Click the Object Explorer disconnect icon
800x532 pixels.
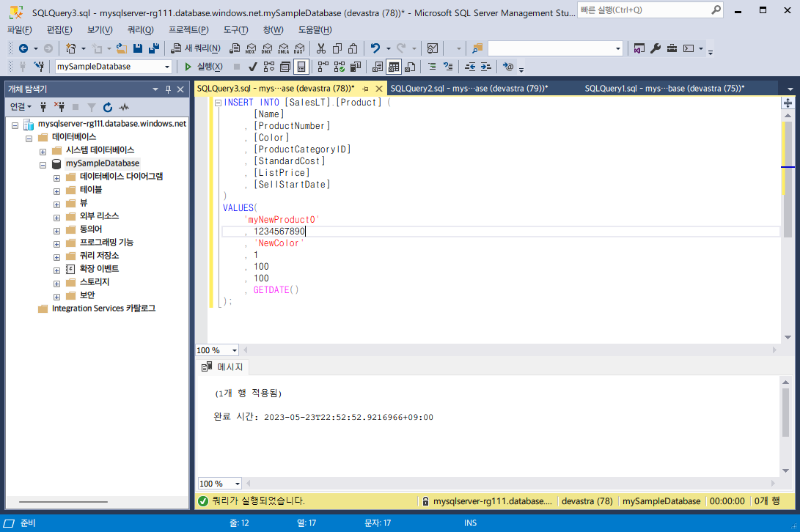(x=59, y=107)
